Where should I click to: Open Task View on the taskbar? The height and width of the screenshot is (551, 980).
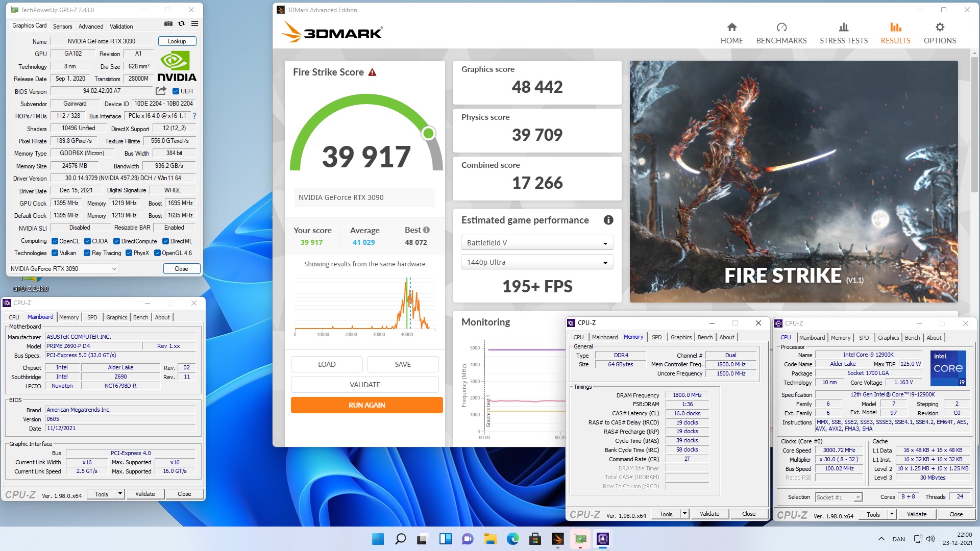(x=423, y=539)
